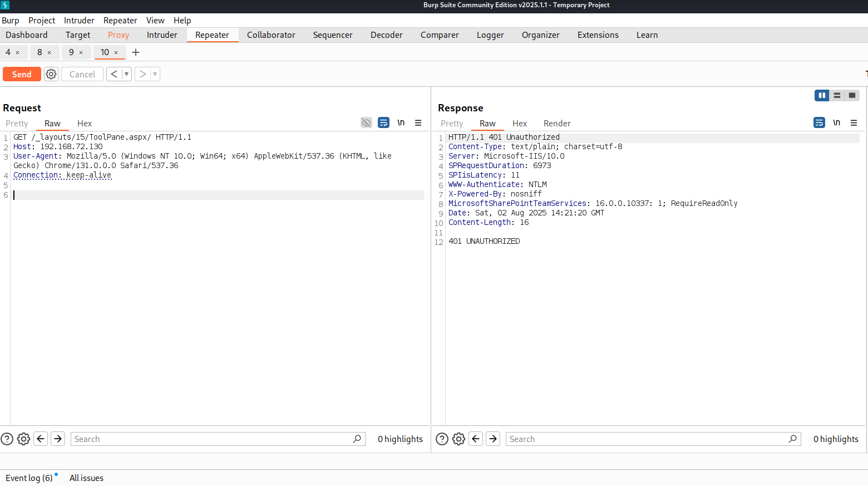Jump to previous response search match
Screen dimensions: 868x486
[476, 439]
